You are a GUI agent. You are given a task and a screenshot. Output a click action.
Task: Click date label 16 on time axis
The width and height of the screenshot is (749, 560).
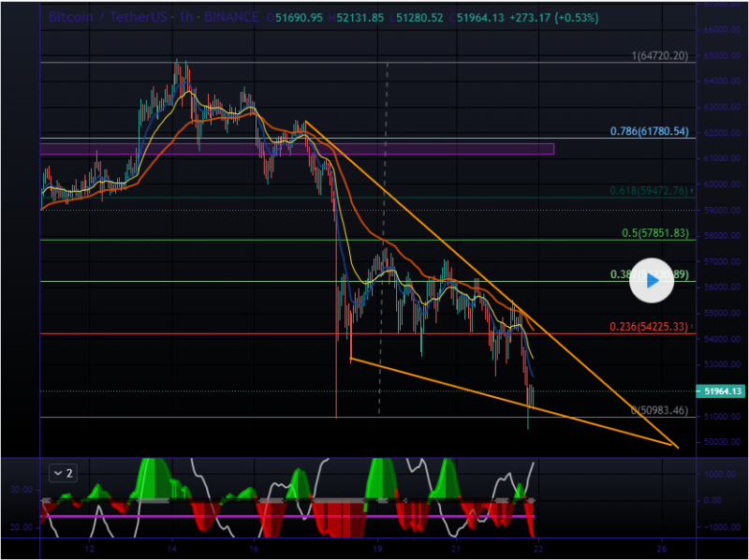pyautogui.click(x=254, y=548)
